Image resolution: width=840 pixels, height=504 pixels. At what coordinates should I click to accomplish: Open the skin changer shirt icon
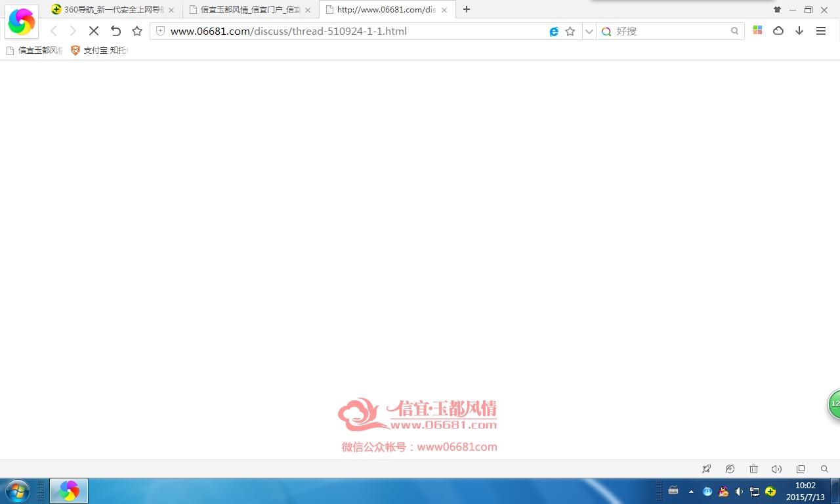tap(777, 10)
